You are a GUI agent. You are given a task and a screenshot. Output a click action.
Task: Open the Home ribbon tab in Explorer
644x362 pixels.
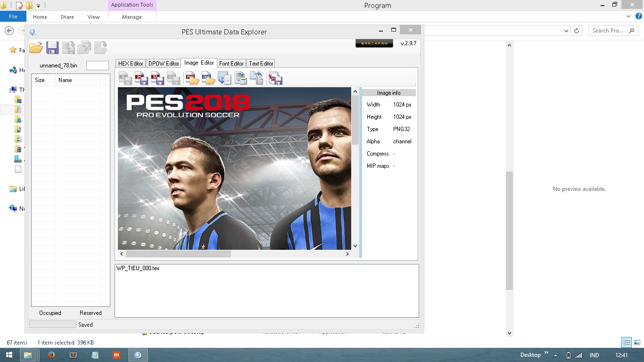tap(40, 17)
